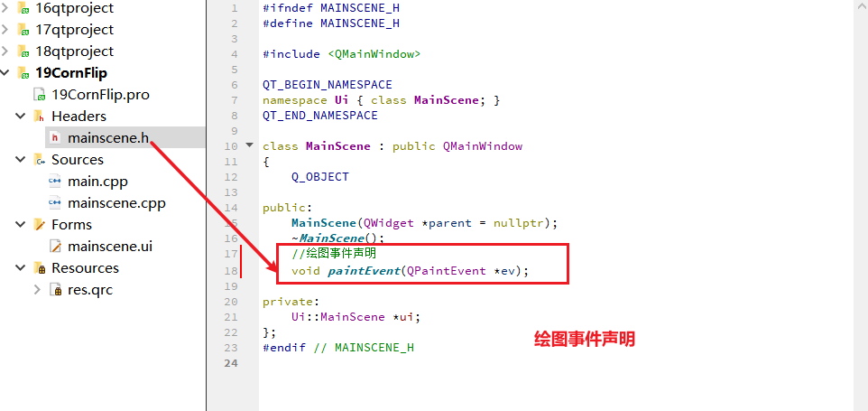
Task: Collapse the 19CornFlip project tree
Action: click(x=5, y=73)
